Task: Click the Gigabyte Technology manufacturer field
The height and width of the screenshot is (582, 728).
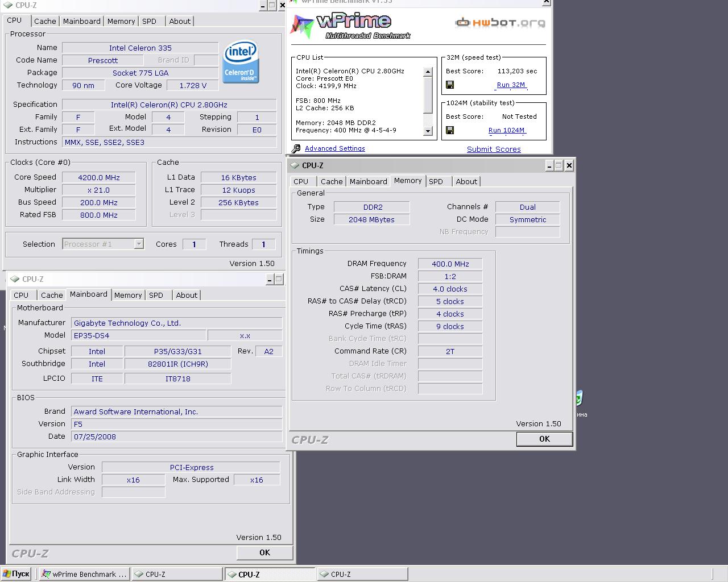Action: [176, 323]
